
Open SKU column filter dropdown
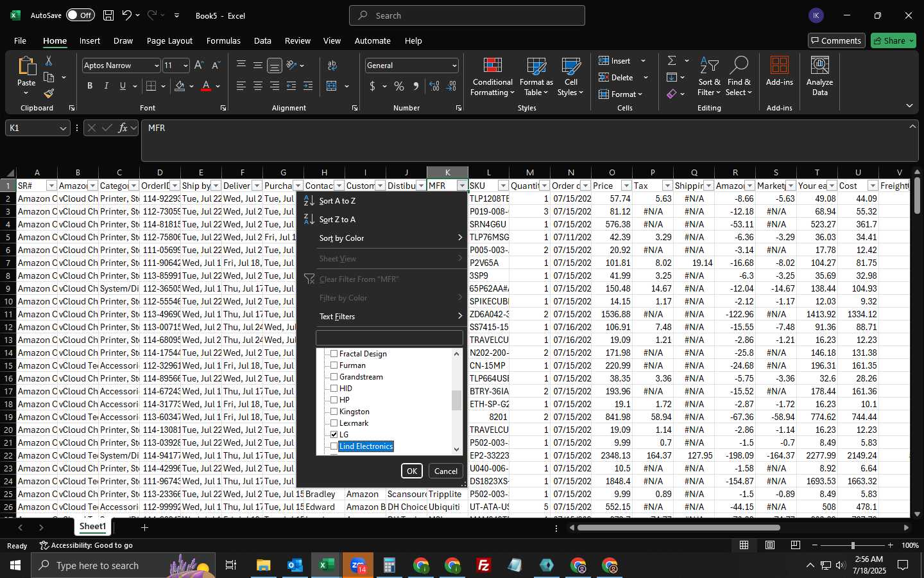[x=503, y=186]
